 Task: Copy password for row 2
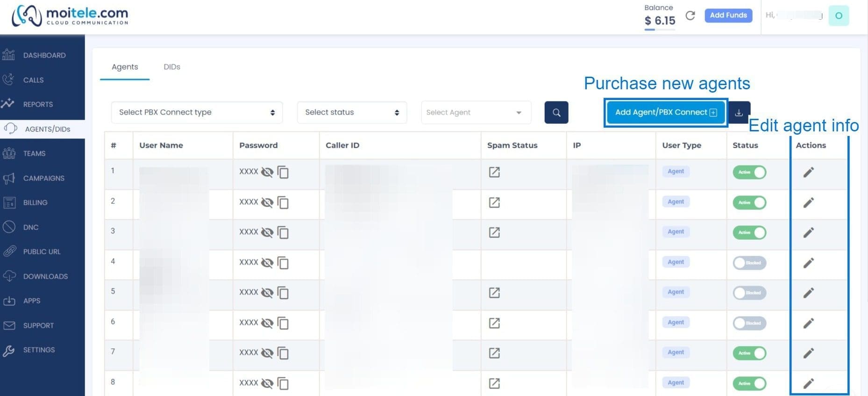[x=283, y=202]
